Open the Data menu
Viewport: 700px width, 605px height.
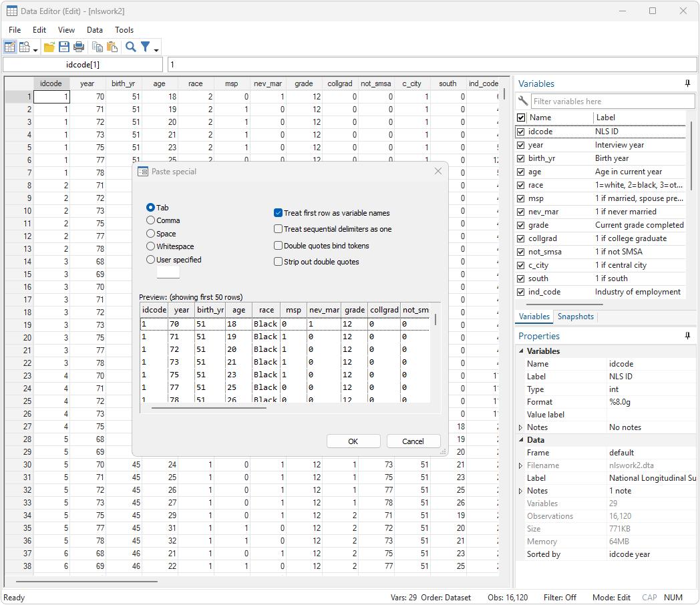click(95, 30)
